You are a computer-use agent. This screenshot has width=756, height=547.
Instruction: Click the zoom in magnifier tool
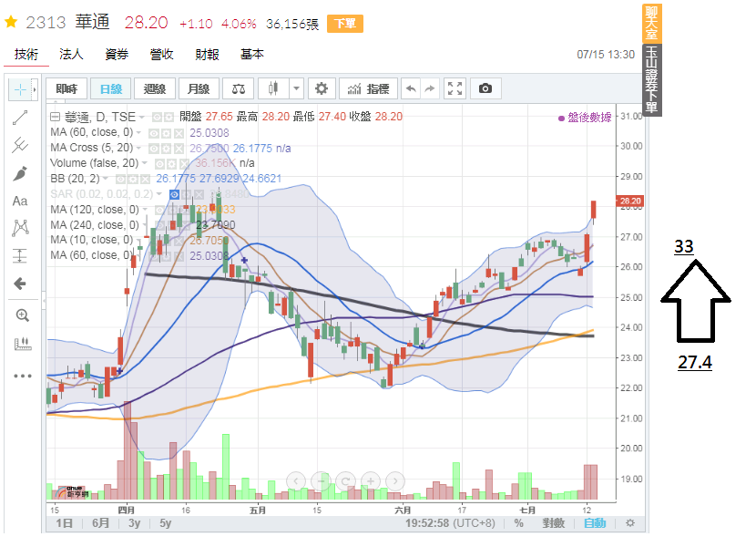21,315
